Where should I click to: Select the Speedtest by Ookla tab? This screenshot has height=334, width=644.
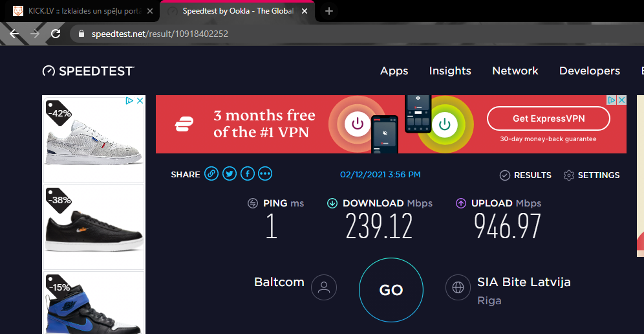(x=237, y=11)
